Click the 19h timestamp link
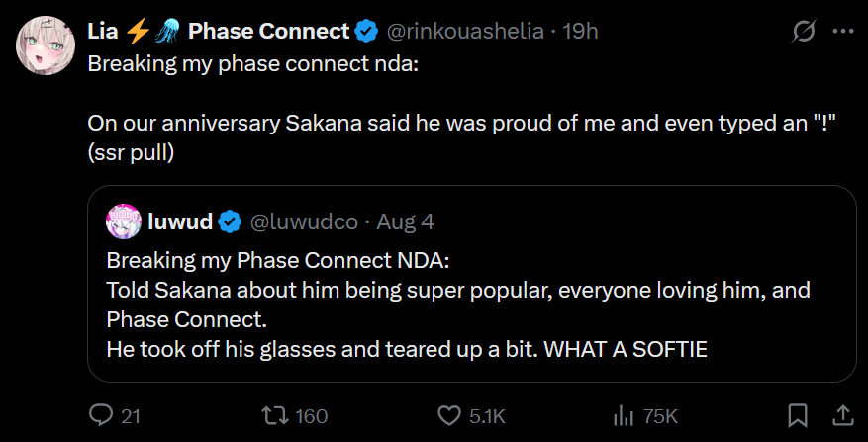868x442 pixels. tap(581, 32)
